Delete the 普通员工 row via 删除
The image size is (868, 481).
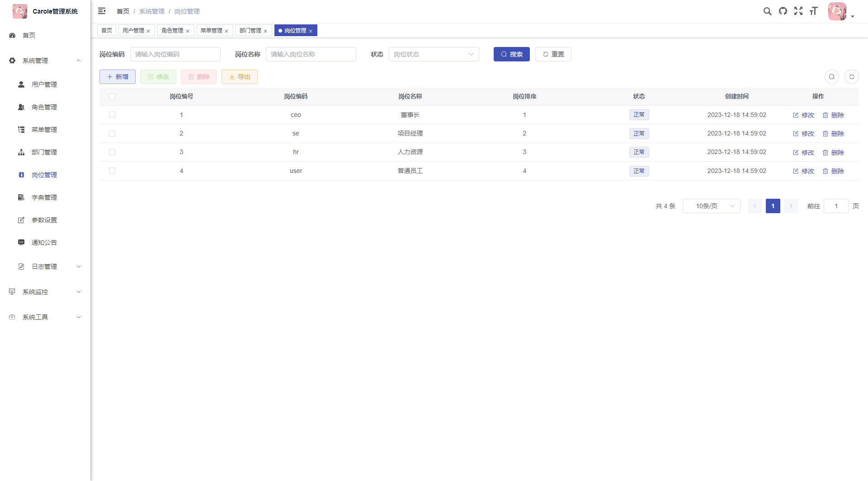833,171
